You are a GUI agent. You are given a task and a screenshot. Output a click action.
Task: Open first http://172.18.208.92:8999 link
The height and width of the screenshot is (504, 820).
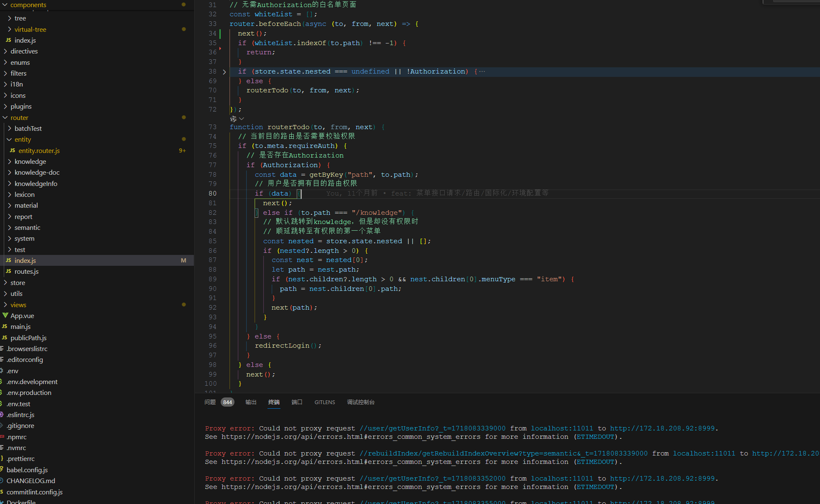[662, 428]
